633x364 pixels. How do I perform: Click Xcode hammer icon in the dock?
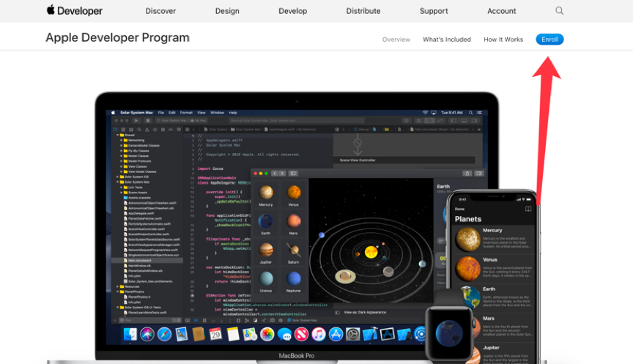click(x=370, y=334)
